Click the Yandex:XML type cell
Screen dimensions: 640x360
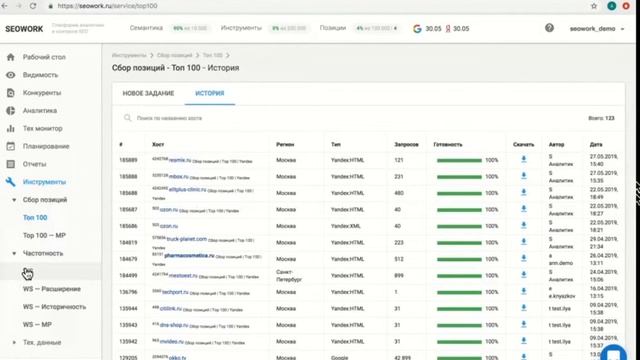[345, 226]
